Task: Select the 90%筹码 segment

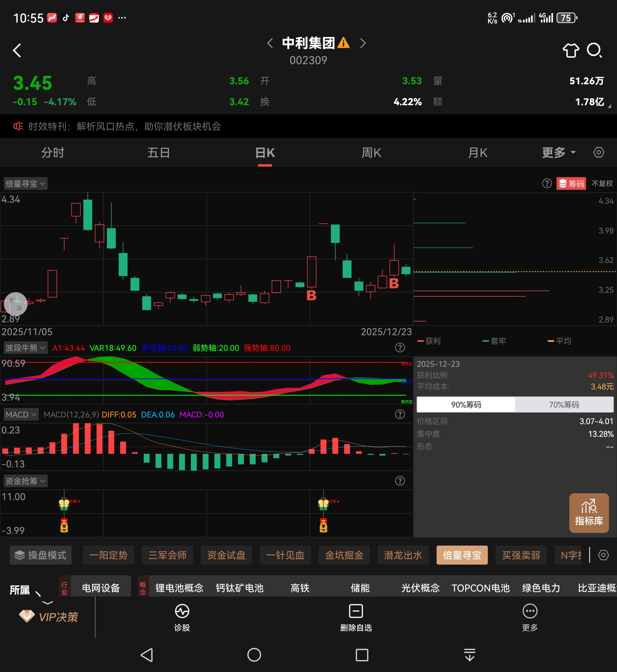Action: click(466, 405)
